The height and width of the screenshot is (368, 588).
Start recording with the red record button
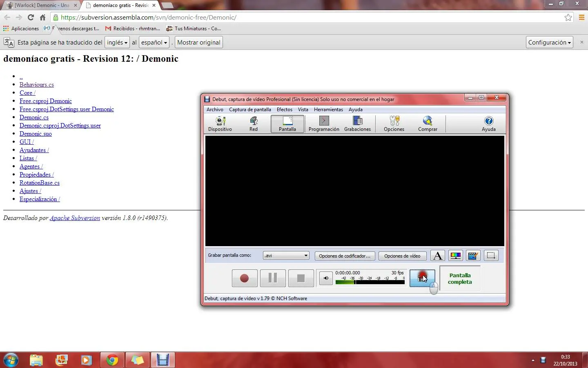point(245,278)
